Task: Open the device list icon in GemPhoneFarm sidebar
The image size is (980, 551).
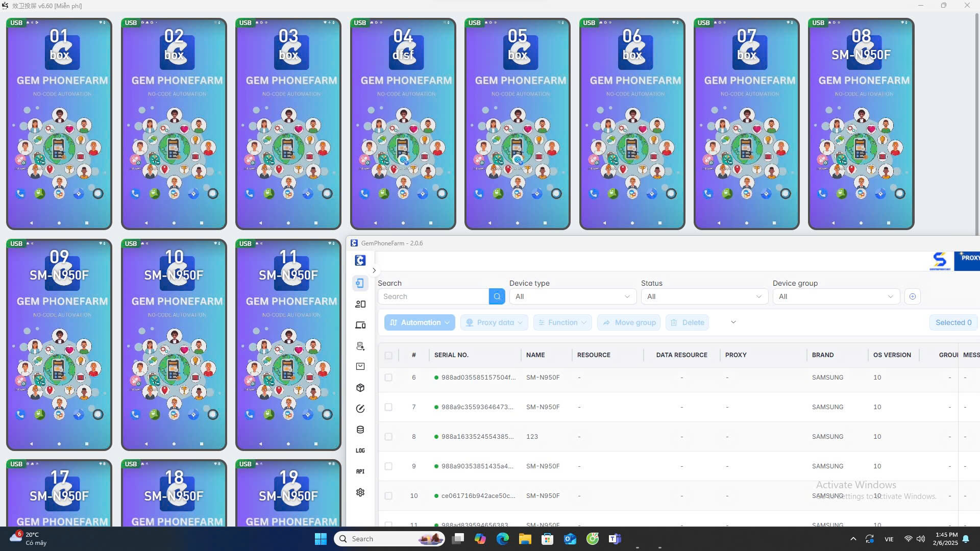Action: (360, 283)
